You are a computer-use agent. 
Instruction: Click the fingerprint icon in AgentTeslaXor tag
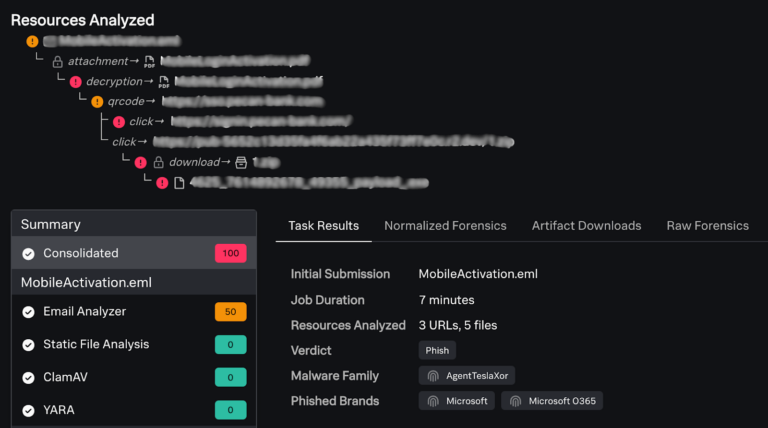click(x=433, y=376)
